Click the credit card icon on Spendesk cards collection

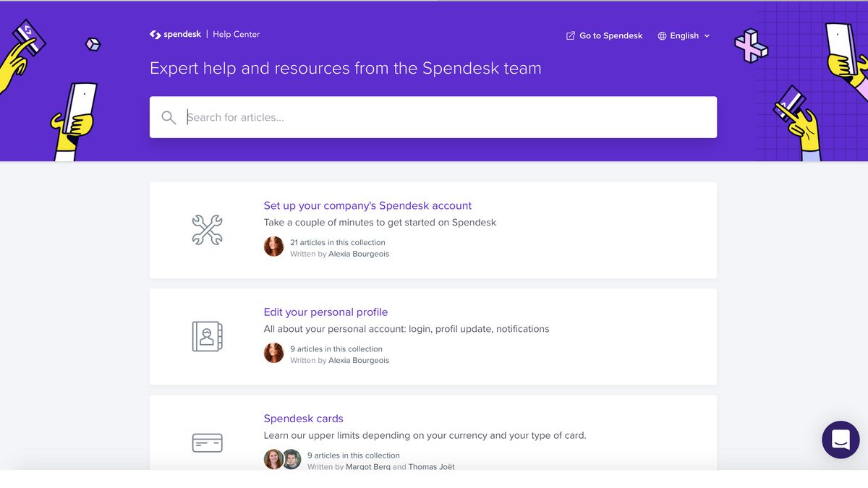[208, 442]
